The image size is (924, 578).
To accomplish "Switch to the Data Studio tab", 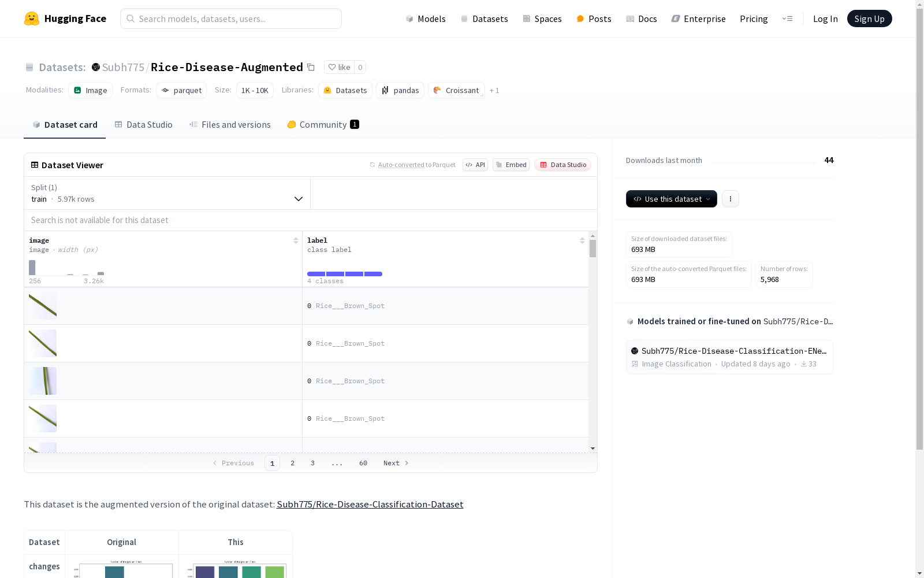I will coord(143,125).
